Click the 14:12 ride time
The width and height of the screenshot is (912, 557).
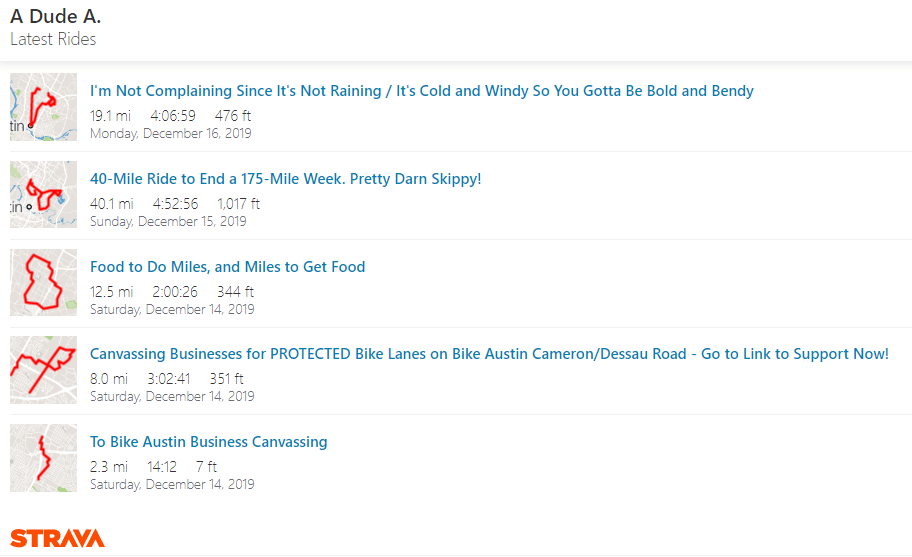tap(162, 467)
